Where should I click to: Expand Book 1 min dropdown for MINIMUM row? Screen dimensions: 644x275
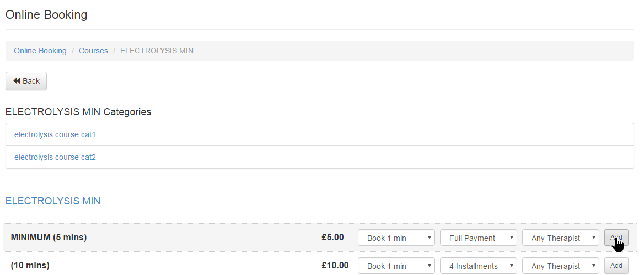(x=396, y=238)
